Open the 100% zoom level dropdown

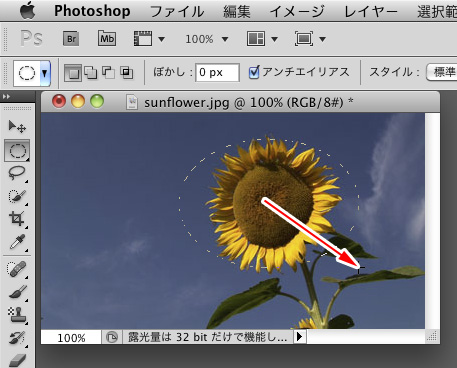pos(225,39)
